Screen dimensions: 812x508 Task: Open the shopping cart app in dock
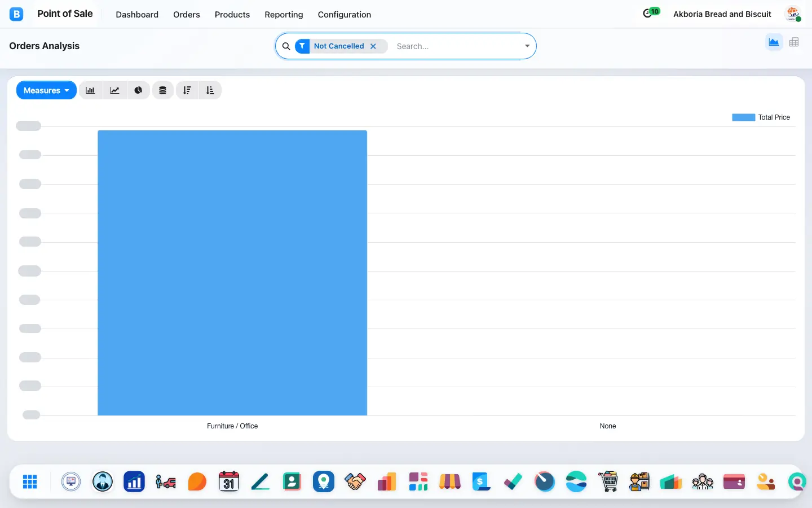pos(608,481)
